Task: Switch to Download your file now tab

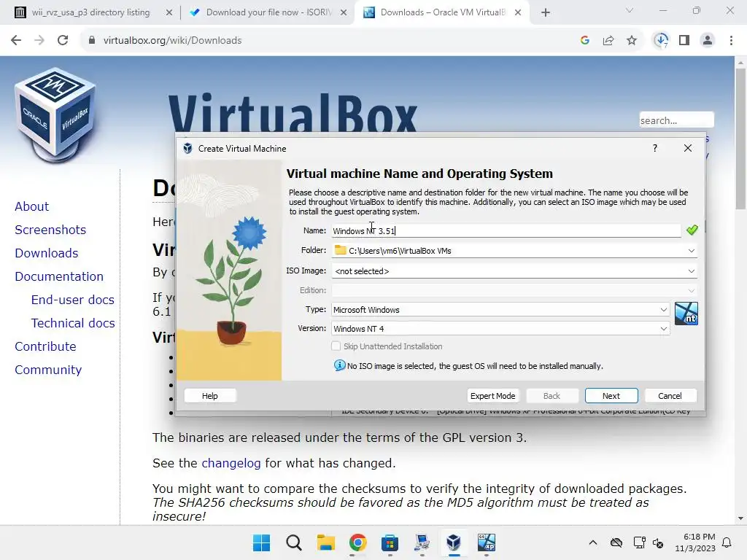Action: [x=268, y=12]
